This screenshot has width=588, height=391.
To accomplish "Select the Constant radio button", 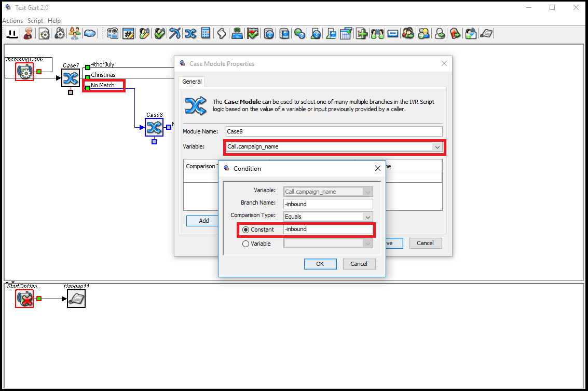I will click(245, 230).
